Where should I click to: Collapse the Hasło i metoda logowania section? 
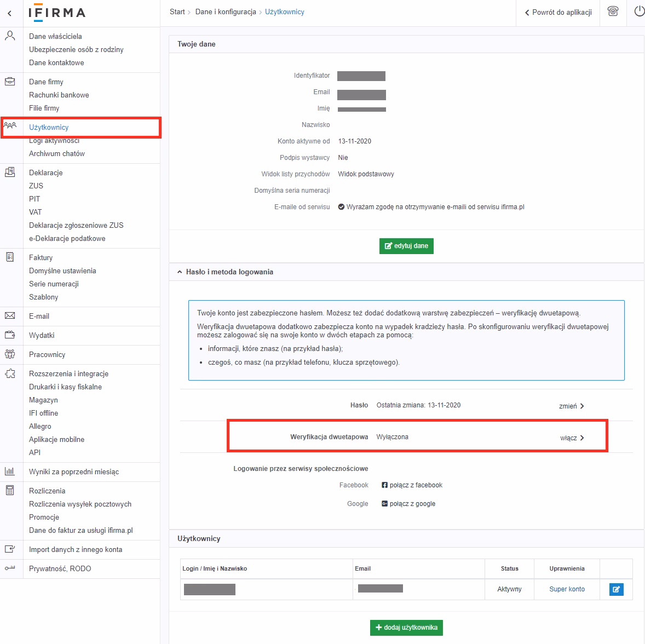[180, 272]
